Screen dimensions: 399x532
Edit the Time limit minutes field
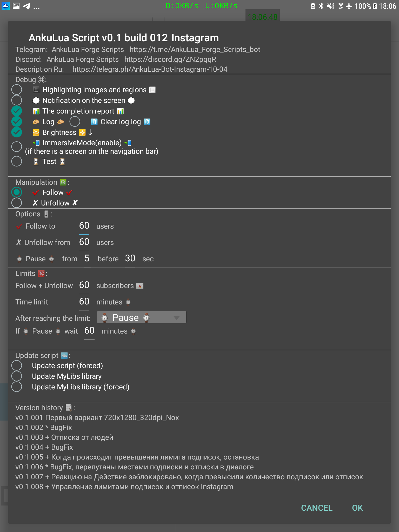click(x=84, y=302)
